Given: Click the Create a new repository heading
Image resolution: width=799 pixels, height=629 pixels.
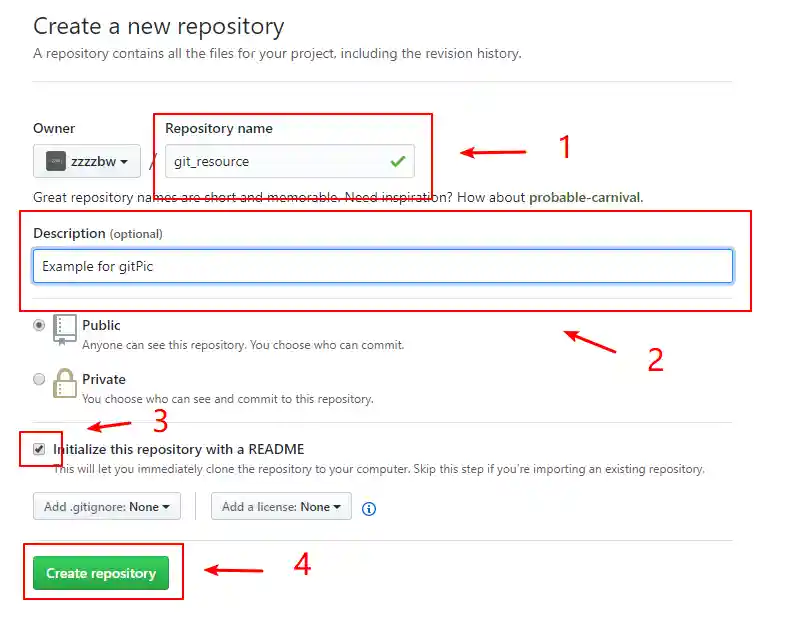Looking at the screenshot, I should (159, 26).
